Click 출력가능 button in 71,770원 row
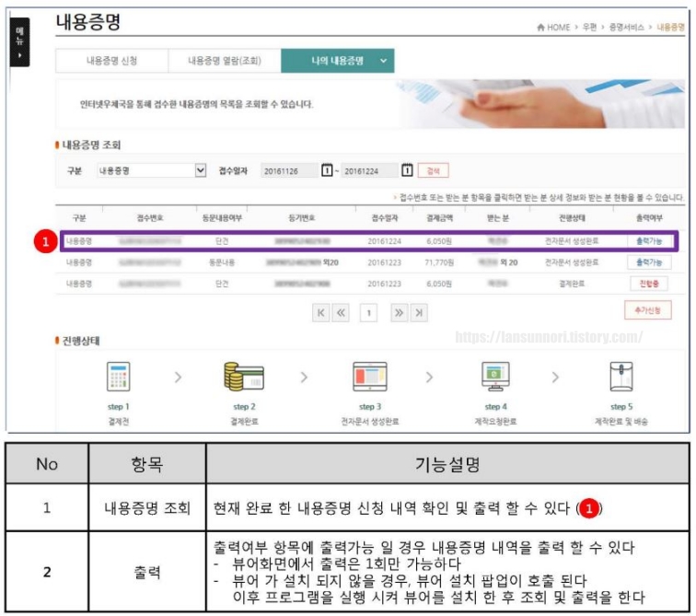This screenshot has width=696, height=616. 649,262
